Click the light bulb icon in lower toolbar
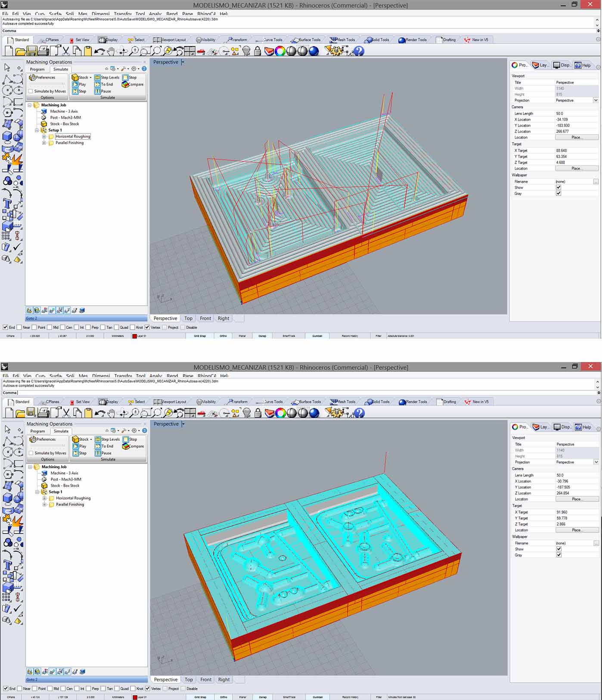 [x=247, y=413]
